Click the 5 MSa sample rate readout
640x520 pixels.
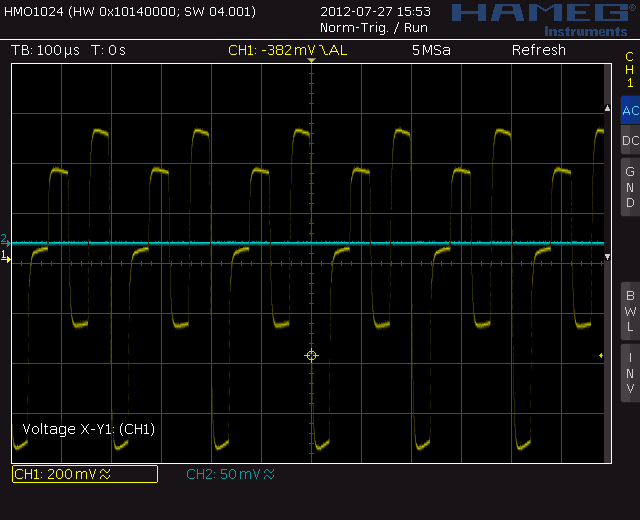431,50
